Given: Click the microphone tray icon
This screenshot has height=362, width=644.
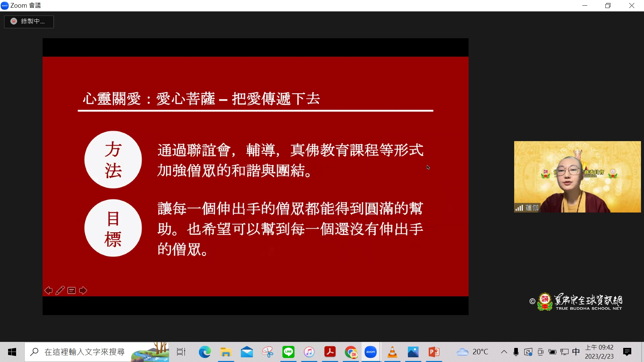Looking at the screenshot, I should click(516, 352).
